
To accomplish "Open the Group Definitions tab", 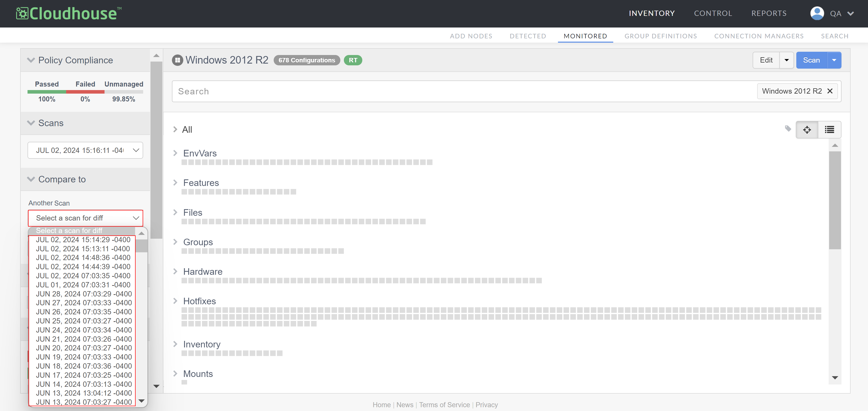I will [x=660, y=36].
